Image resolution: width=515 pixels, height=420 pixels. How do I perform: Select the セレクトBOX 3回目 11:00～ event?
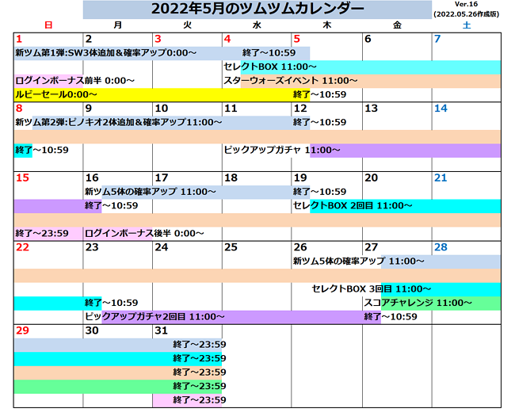click(372, 289)
